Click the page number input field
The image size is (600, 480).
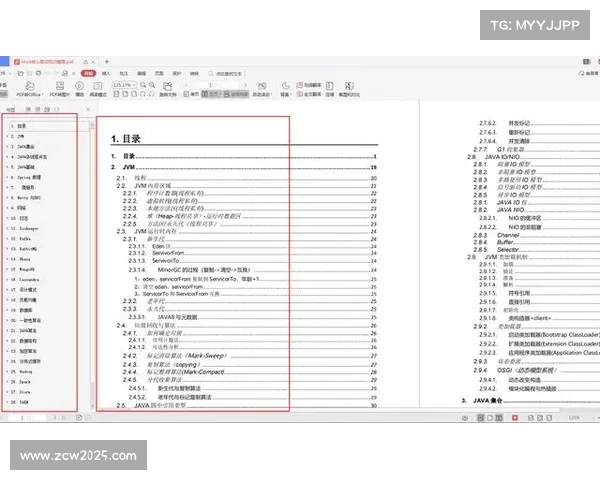(x=211, y=85)
